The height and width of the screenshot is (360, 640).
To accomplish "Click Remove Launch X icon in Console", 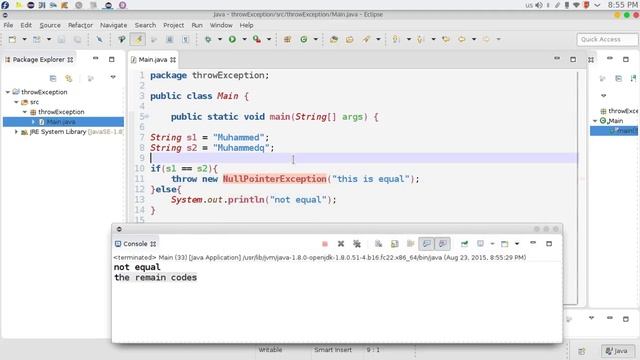I will (x=341, y=244).
